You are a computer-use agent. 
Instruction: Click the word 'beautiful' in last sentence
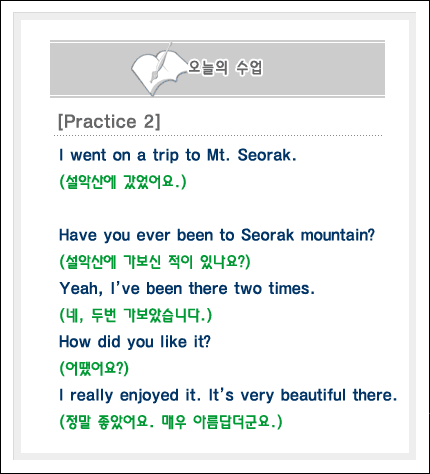point(313,395)
